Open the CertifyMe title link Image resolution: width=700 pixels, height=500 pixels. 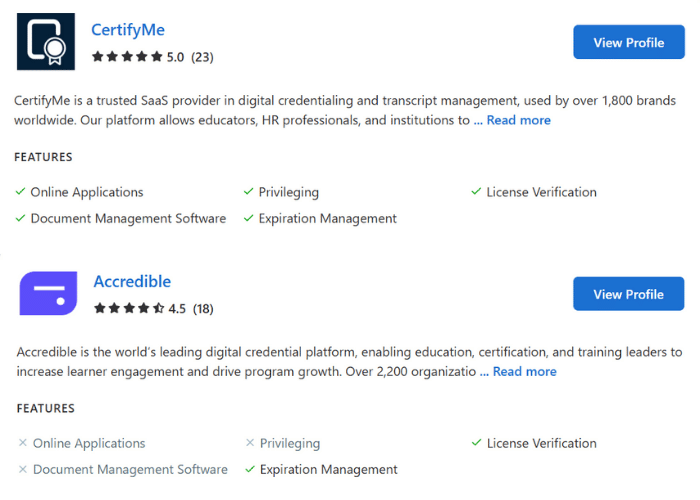tap(128, 30)
